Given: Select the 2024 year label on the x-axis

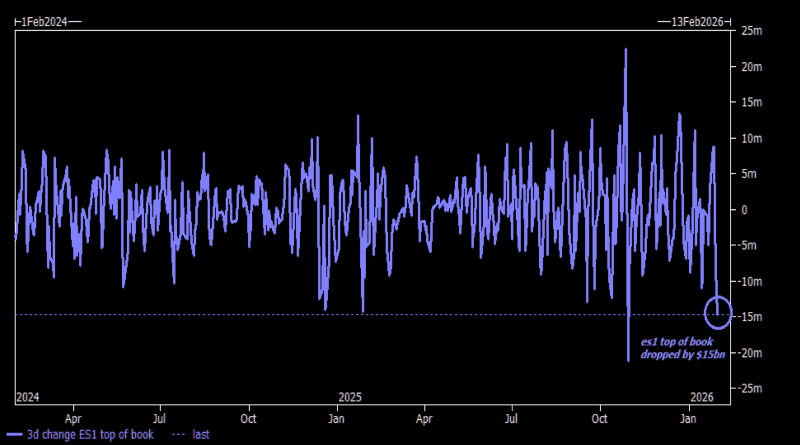Looking at the screenshot, I should (28, 397).
